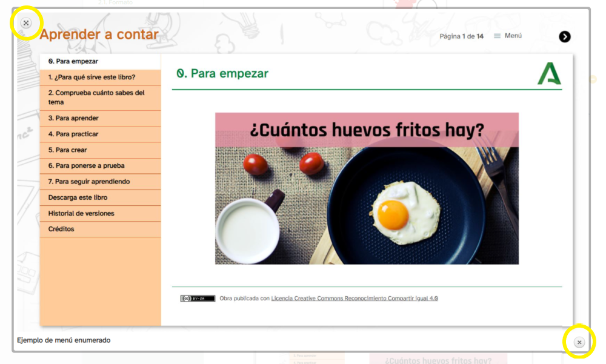Open "0. Para empezar" in the sidebar
Viewport: 606px width, 364px height.
pyautogui.click(x=73, y=61)
